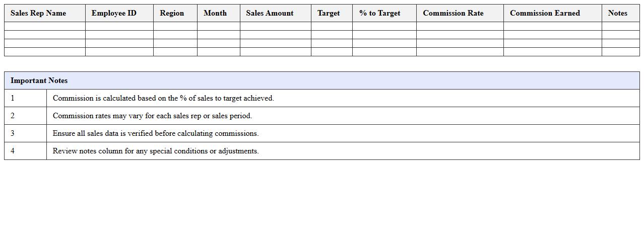Click the Commission Earned column header
644x252 pixels.
tap(545, 13)
